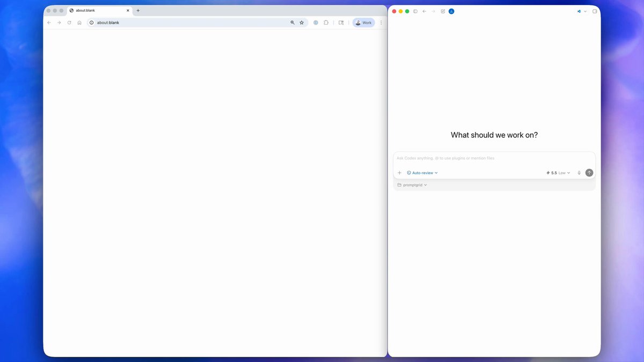
Task: Go forward in the Codex window
Action: coord(434,11)
